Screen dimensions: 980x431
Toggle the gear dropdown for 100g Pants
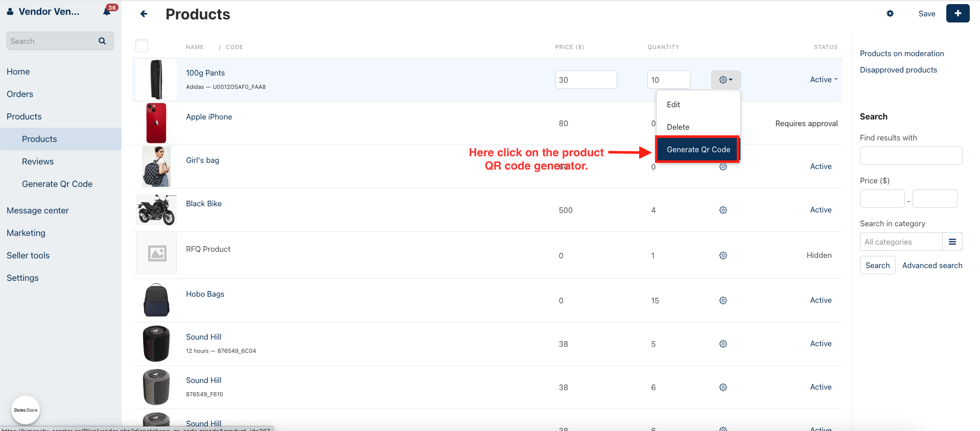[726, 80]
